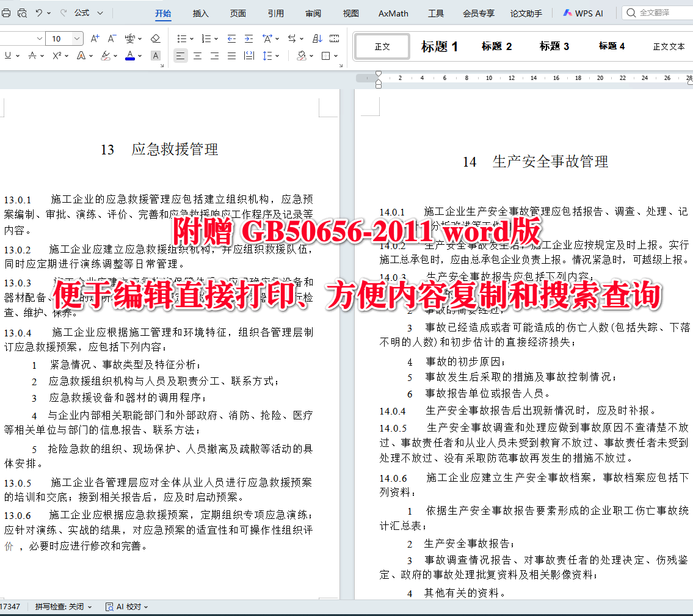Open the 论文助手 tab
Screen dimensions: 693x616
(526, 13)
